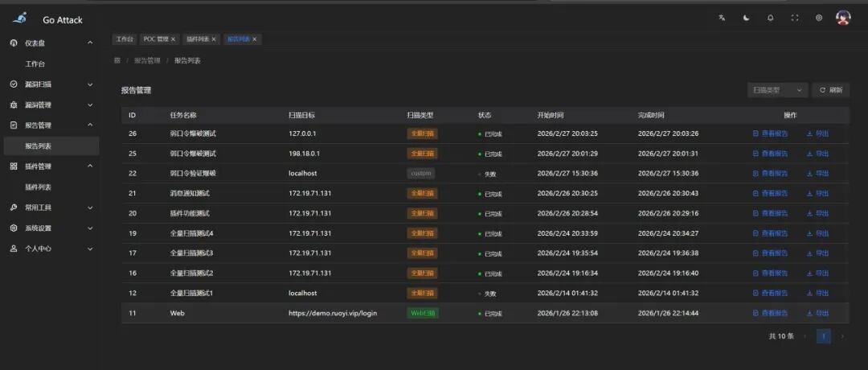Click the previous page arrow
Screen dimensions: 868x370
tap(805, 336)
